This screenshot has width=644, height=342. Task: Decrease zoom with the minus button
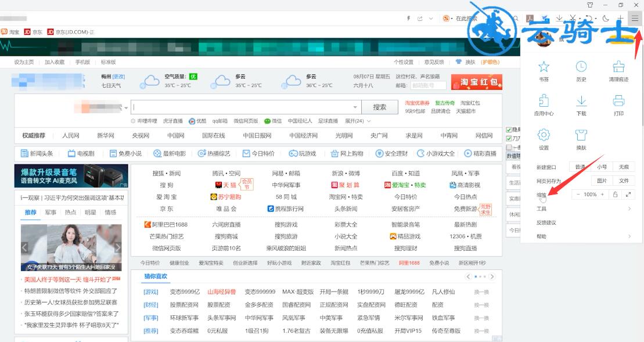coord(578,194)
